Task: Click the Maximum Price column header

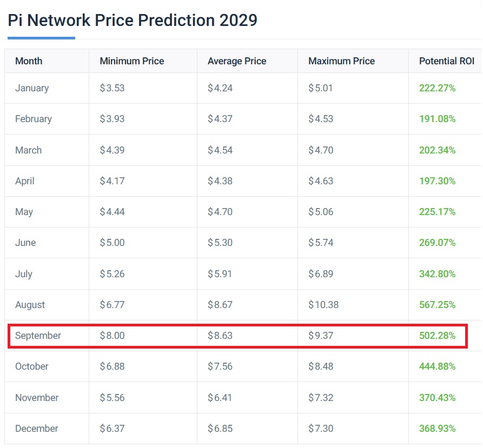Action: [x=341, y=61]
